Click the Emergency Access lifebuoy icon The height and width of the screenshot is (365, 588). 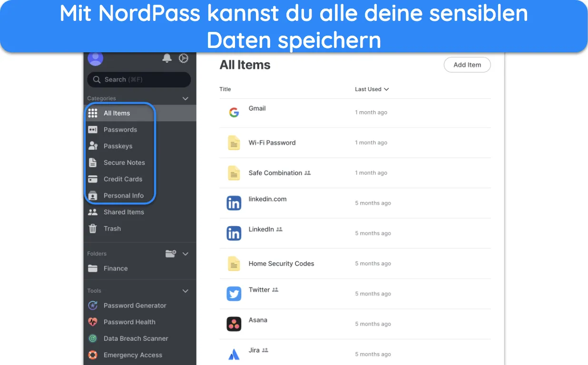pos(93,355)
